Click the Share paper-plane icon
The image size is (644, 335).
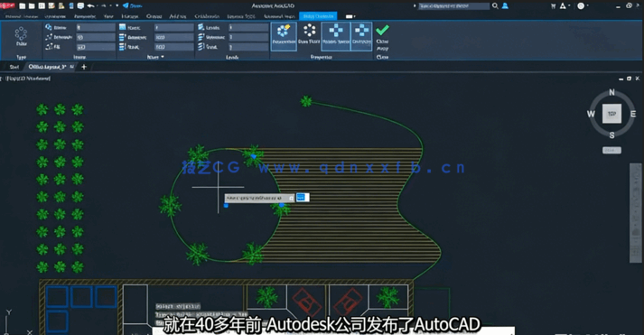pos(126,5)
